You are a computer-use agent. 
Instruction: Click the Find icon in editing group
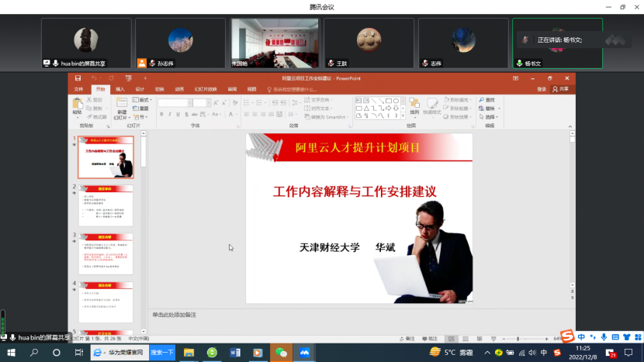coord(487,100)
